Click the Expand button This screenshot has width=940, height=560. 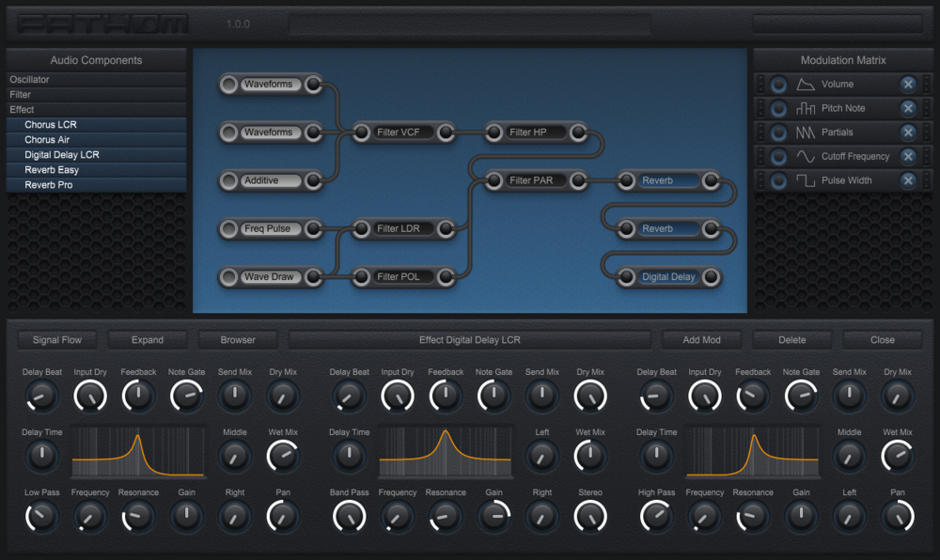coord(148,339)
